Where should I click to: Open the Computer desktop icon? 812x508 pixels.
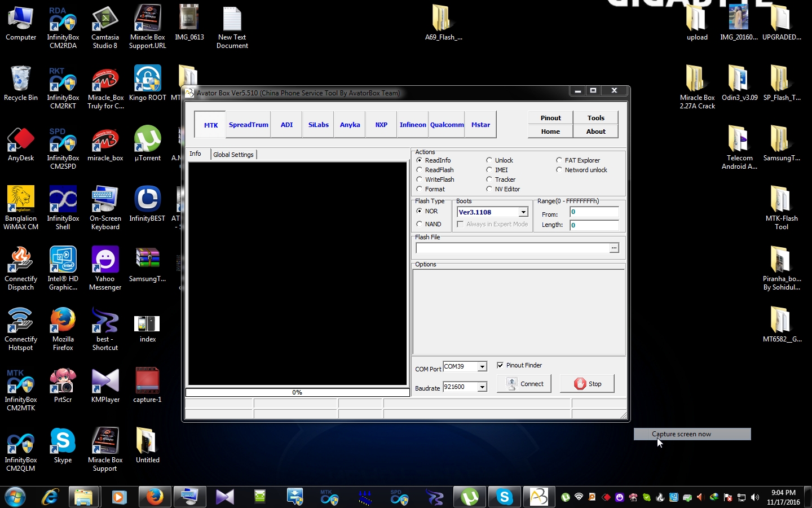coord(21,24)
